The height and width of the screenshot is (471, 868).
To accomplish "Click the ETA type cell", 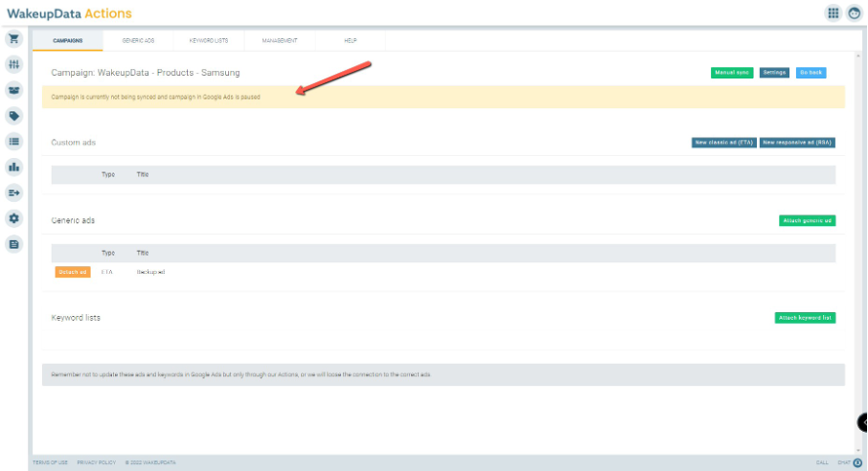I will (107, 272).
